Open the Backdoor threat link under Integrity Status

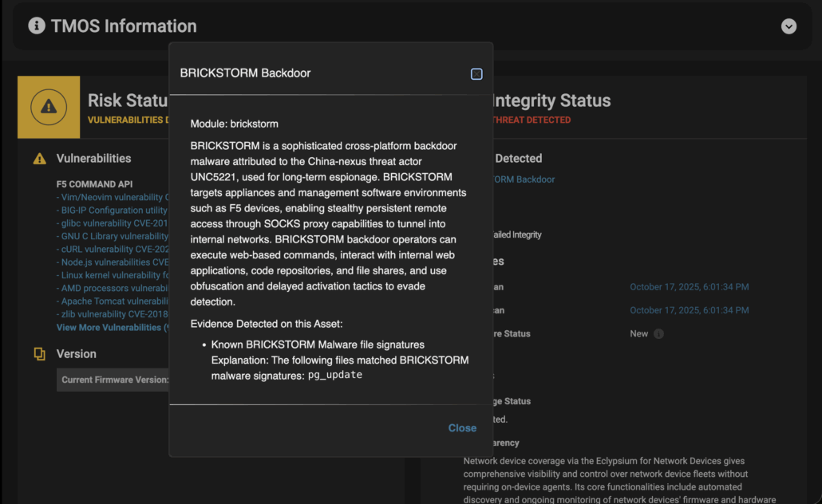pyautogui.click(x=524, y=179)
